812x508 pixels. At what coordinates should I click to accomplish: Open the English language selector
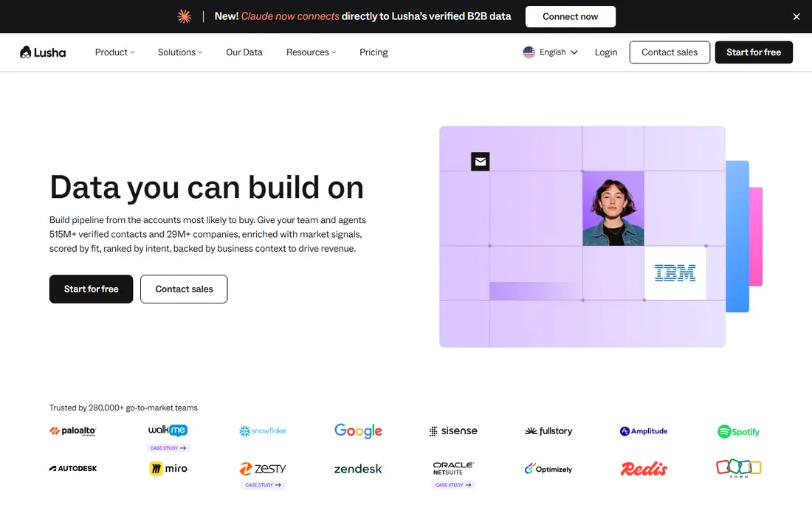pyautogui.click(x=550, y=52)
